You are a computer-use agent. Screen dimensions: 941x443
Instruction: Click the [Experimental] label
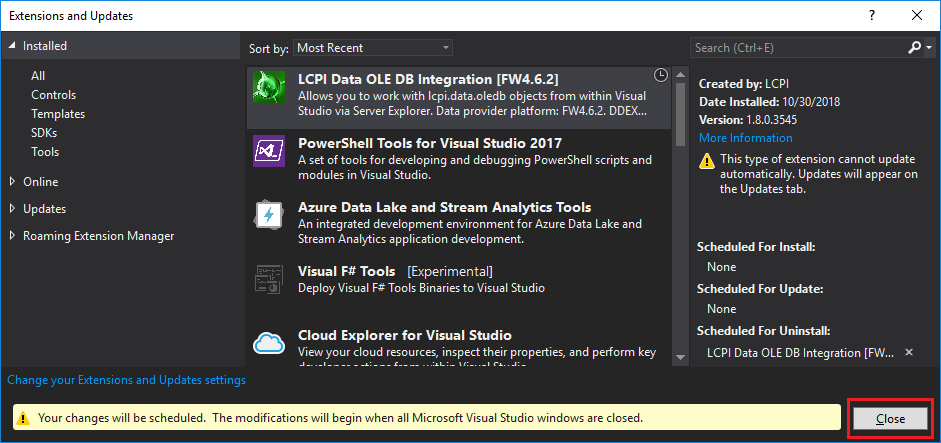450,271
